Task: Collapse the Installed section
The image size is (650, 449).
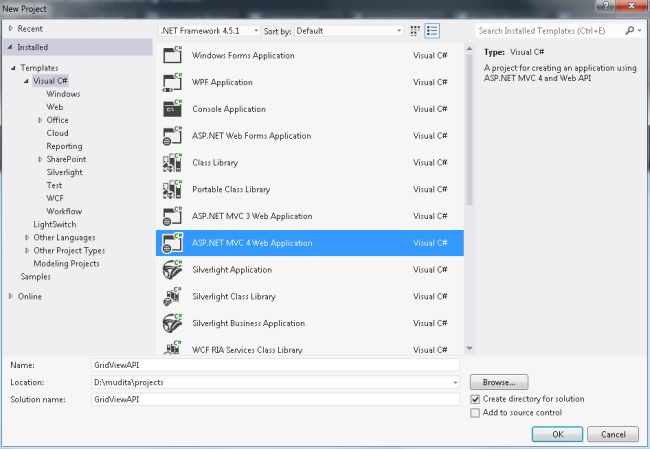Action: (x=10, y=47)
